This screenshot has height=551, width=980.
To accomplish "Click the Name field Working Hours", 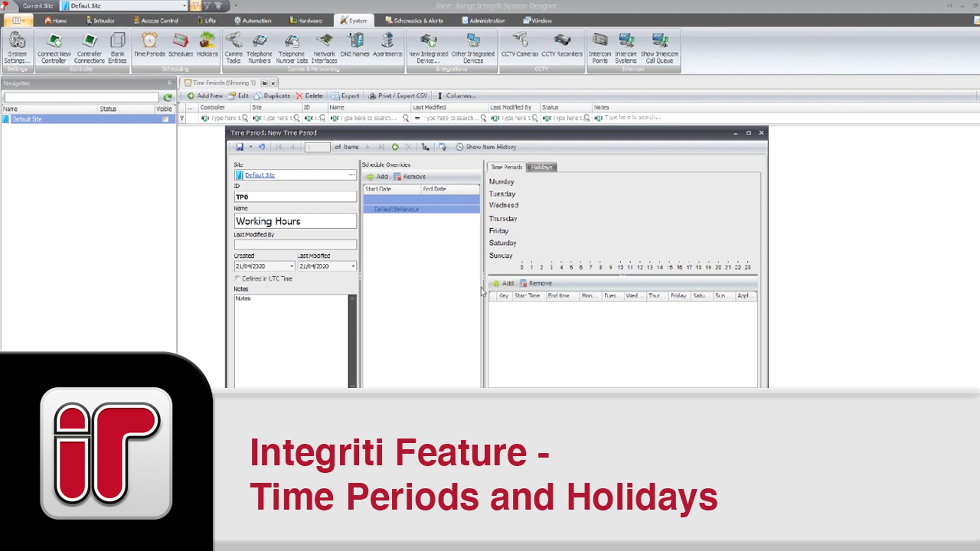I will point(295,221).
